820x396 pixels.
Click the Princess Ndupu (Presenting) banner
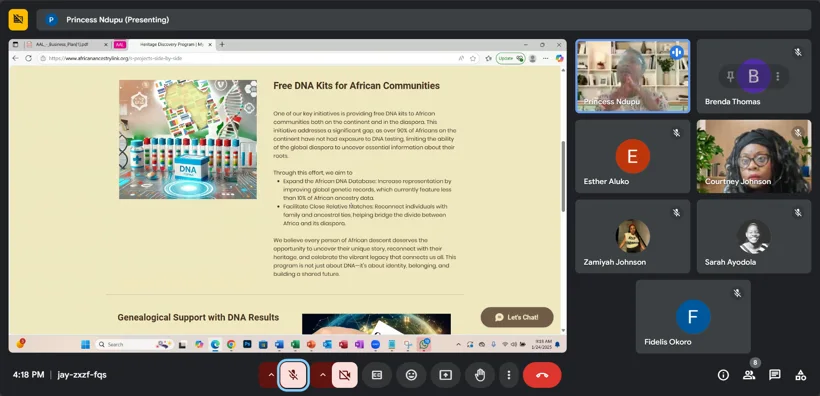coord(424,20)
